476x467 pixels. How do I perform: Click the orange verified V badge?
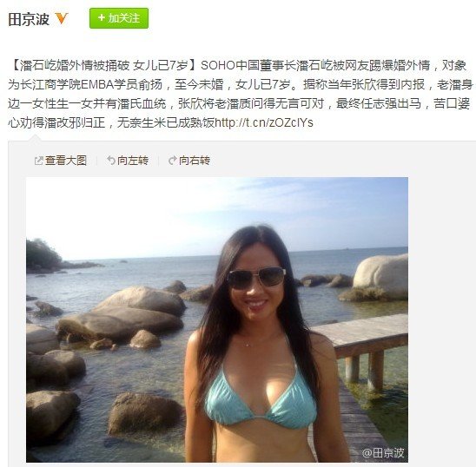[62, 19]
